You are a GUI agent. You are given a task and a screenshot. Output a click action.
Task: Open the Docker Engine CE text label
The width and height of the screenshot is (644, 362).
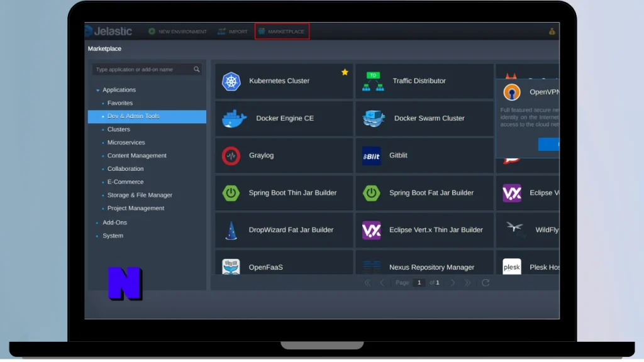285,119
